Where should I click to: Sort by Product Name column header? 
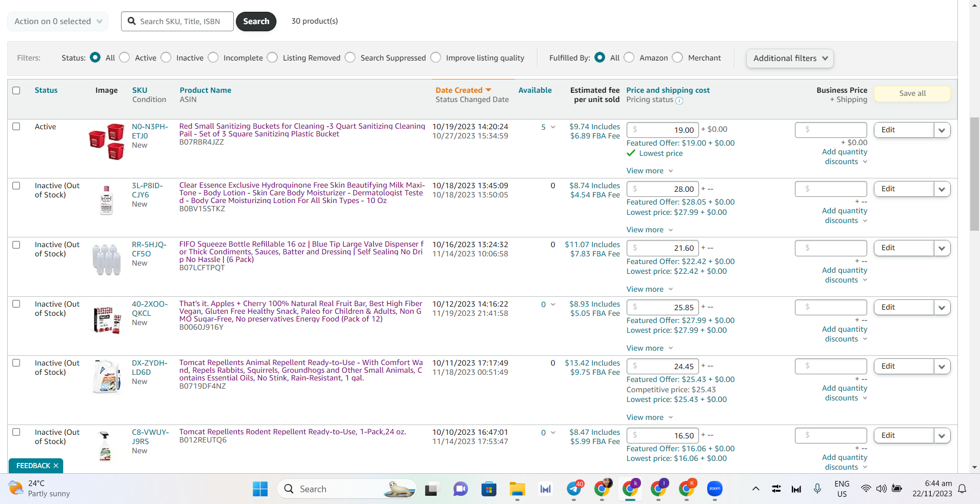[205, 90]
